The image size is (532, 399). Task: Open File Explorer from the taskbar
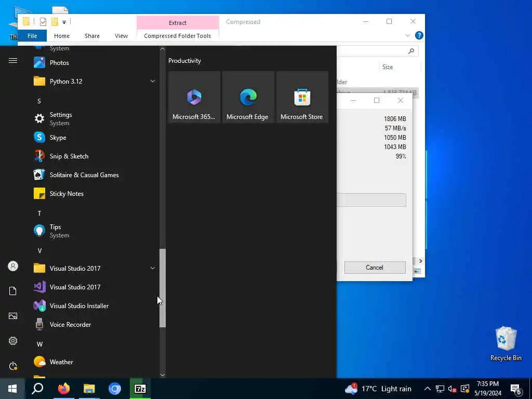point(89,389)
